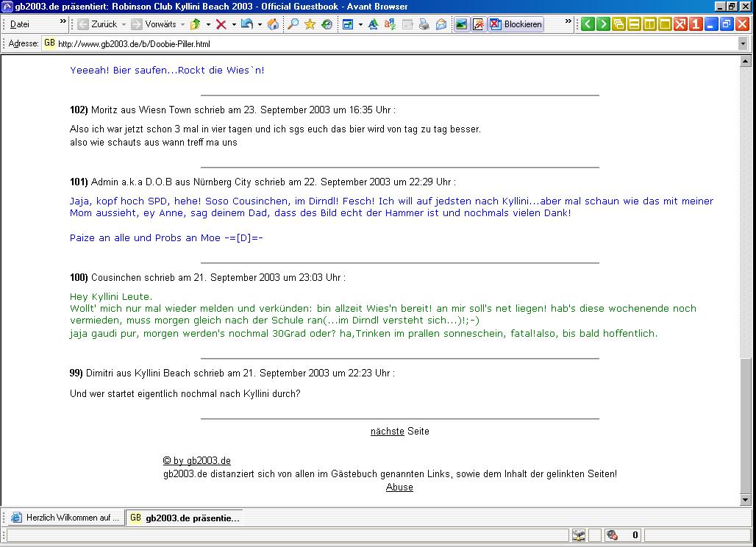Open the Datei menu
The width and height of the screenshot is (756, 547).
tap(20, 24)
